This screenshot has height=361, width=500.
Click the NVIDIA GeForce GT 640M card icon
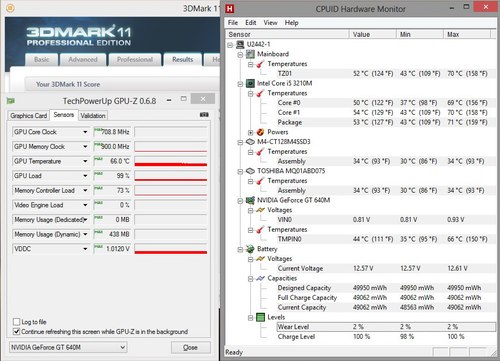250,200
